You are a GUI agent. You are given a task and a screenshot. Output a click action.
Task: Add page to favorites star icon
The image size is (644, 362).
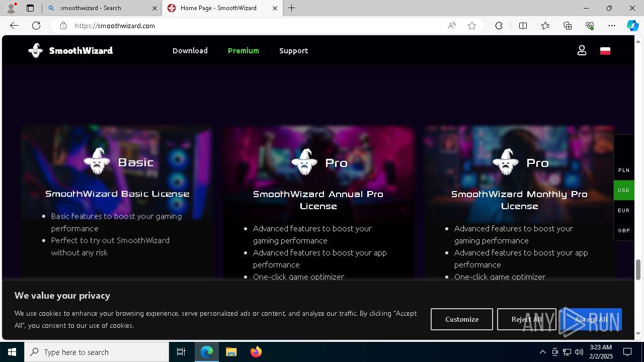click(472, 26)
